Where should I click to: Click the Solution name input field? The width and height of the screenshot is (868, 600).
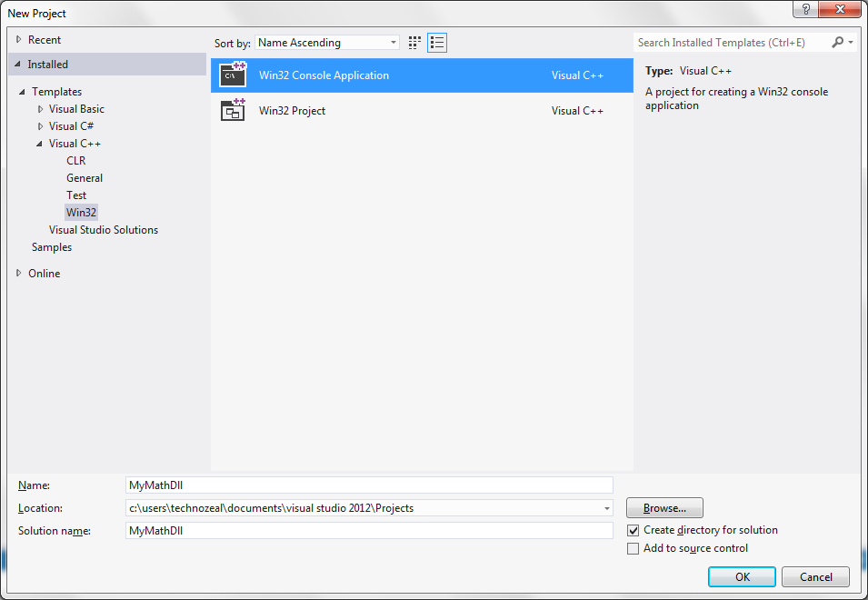coord(369,530)
